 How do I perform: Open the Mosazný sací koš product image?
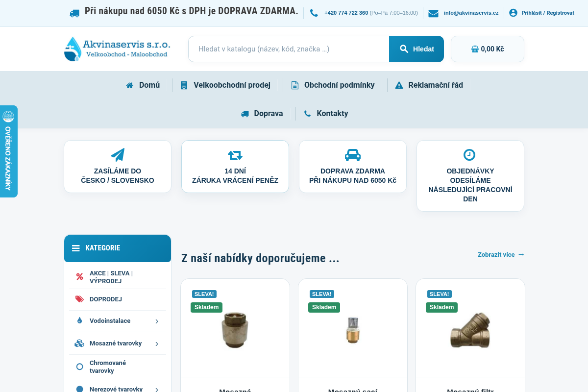pos(353,331)
